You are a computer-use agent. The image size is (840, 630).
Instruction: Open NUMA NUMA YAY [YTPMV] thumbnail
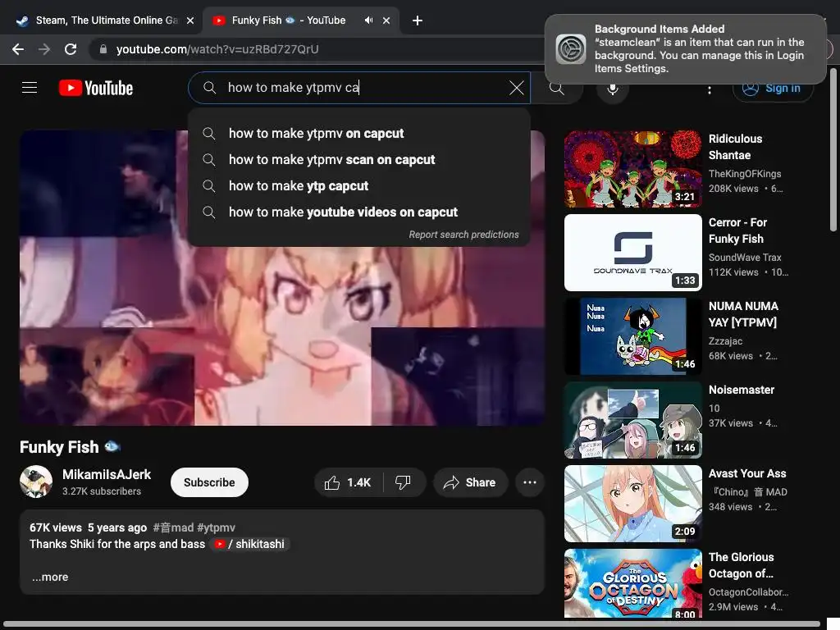click(x=632, y=336)
